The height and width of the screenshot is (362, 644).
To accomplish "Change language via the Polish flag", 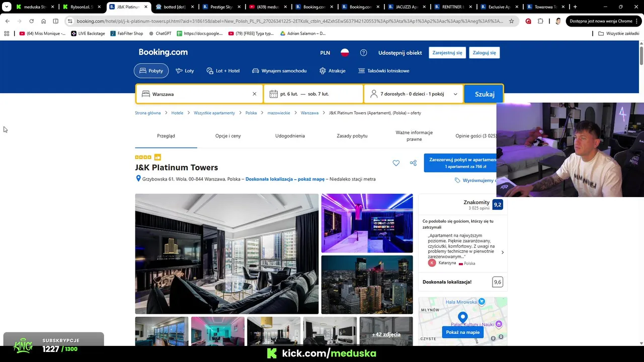I will point(345,53).
